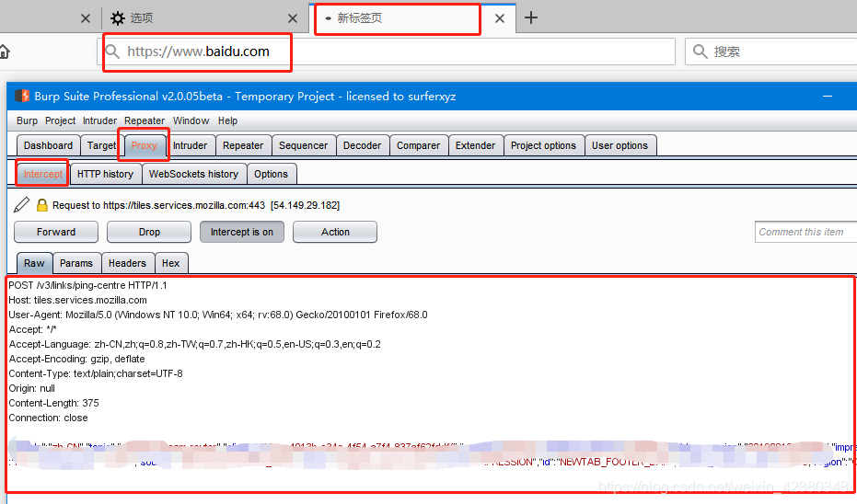The image size is (857, 504).
Task: Open the Repeater menu in menu bar
Action: click(x=145, y=120)
